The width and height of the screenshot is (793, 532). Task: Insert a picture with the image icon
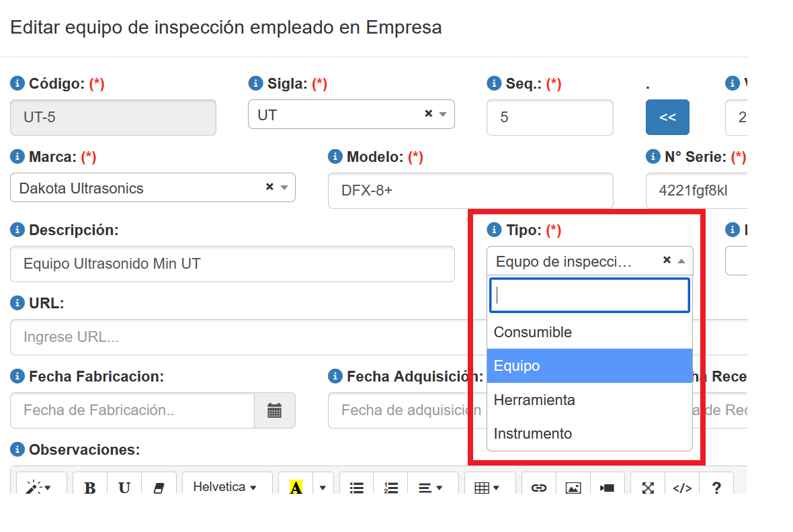click(573, 487)
